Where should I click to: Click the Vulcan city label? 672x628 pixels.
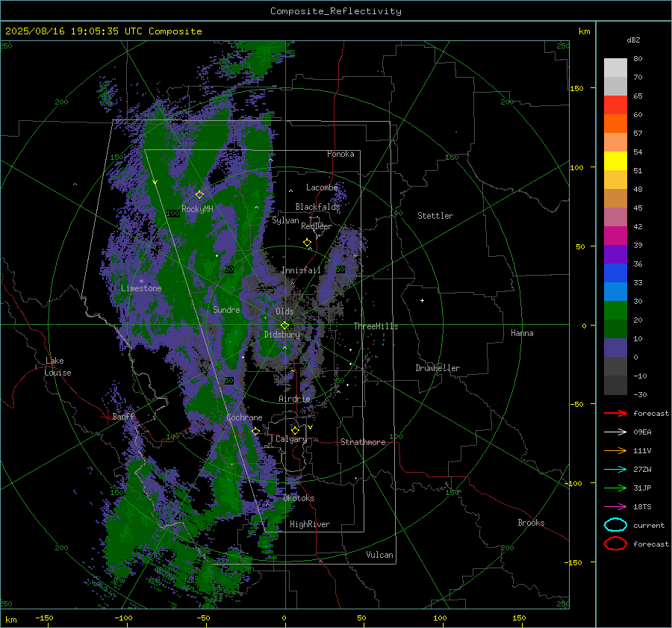coord(379,555)
